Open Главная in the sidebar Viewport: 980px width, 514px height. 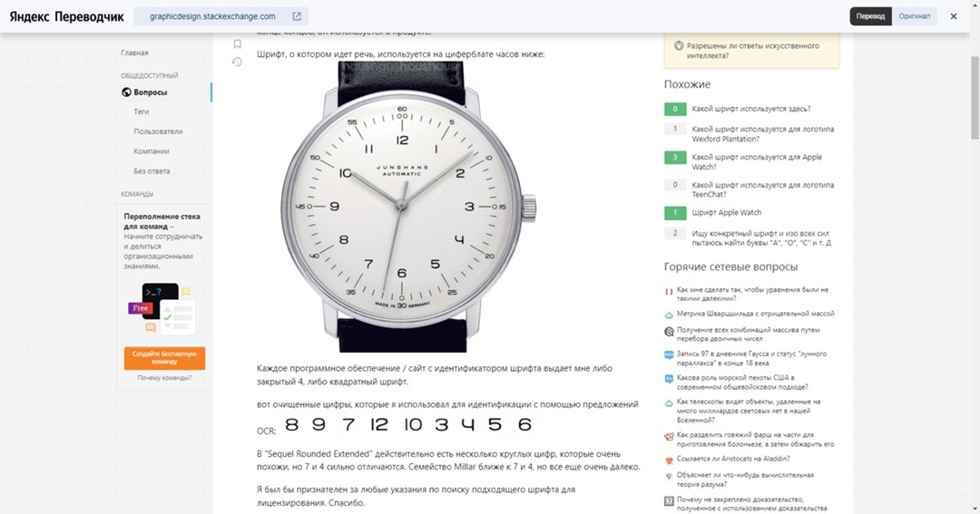tap(135, 53)
